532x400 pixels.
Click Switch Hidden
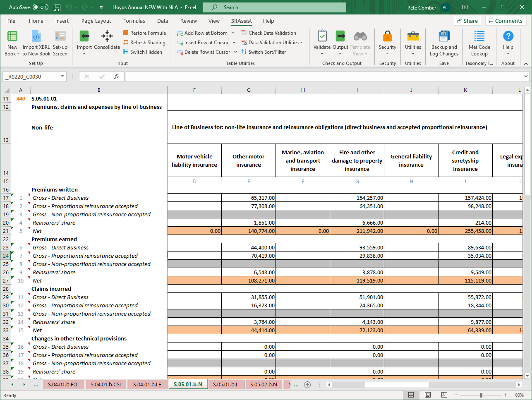[143, 52]
